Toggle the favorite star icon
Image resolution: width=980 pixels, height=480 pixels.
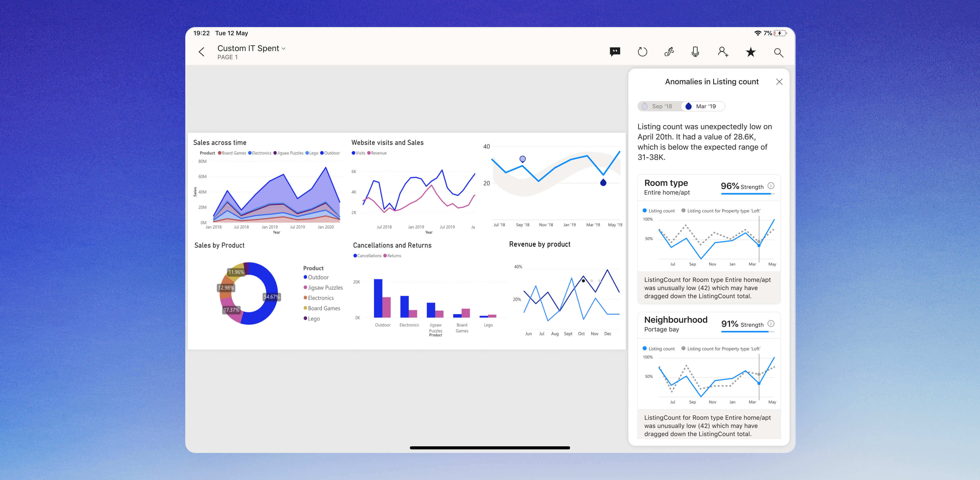click(x=750, y=52)
